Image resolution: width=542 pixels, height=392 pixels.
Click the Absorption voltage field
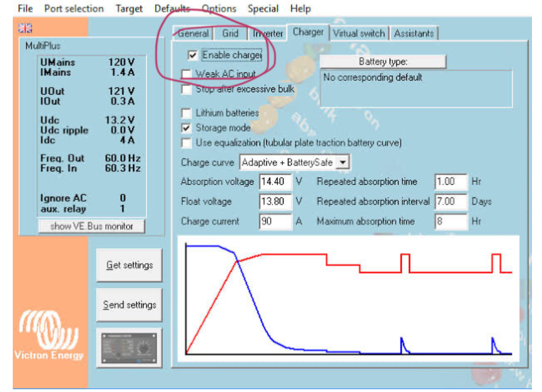click(x=276, y=182)
